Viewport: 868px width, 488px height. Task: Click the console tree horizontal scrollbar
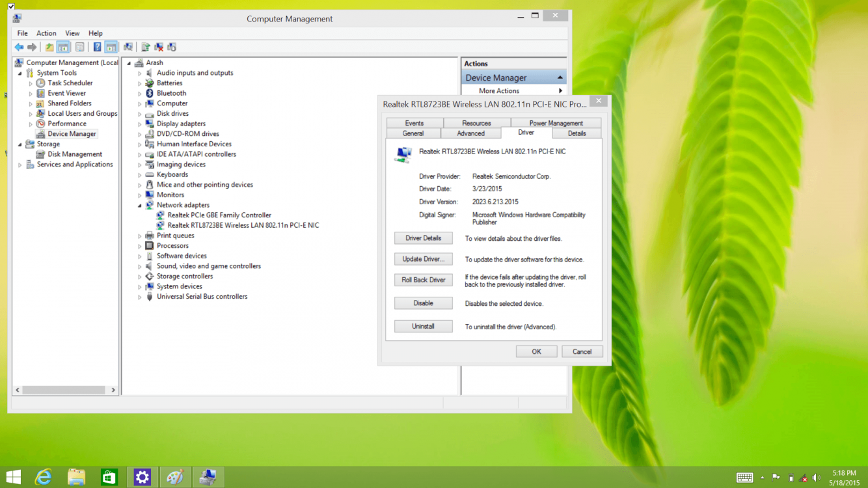(x=65, y=390)
